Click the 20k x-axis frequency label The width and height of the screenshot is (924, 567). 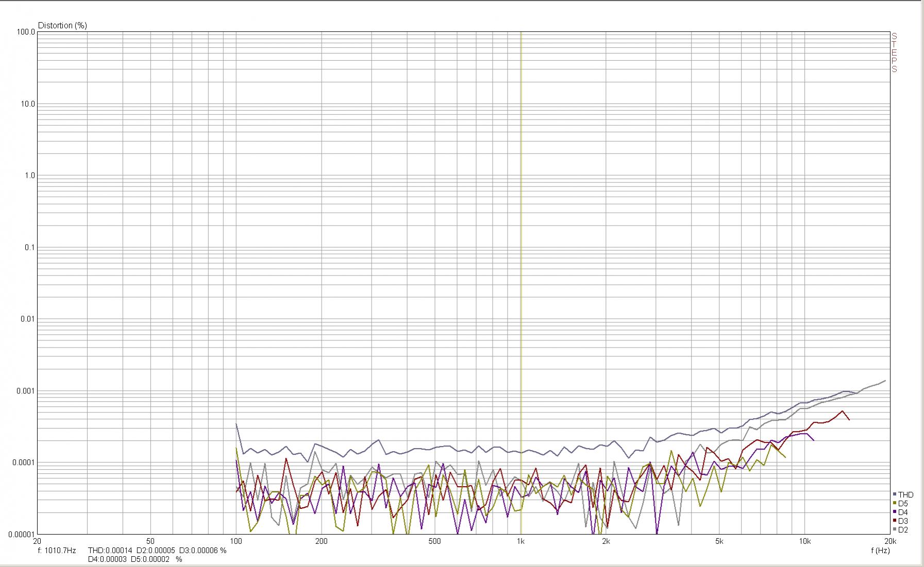[x=890, y=541]
